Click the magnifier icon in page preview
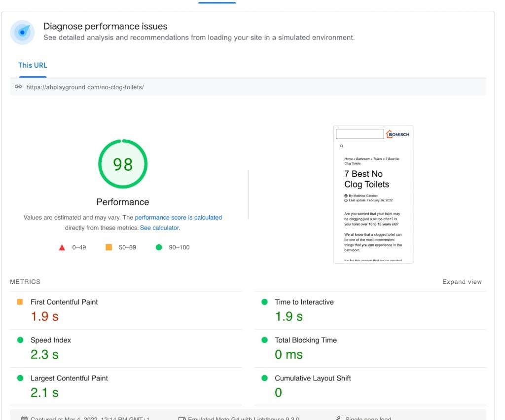The image size is (505, 420). 341,146
